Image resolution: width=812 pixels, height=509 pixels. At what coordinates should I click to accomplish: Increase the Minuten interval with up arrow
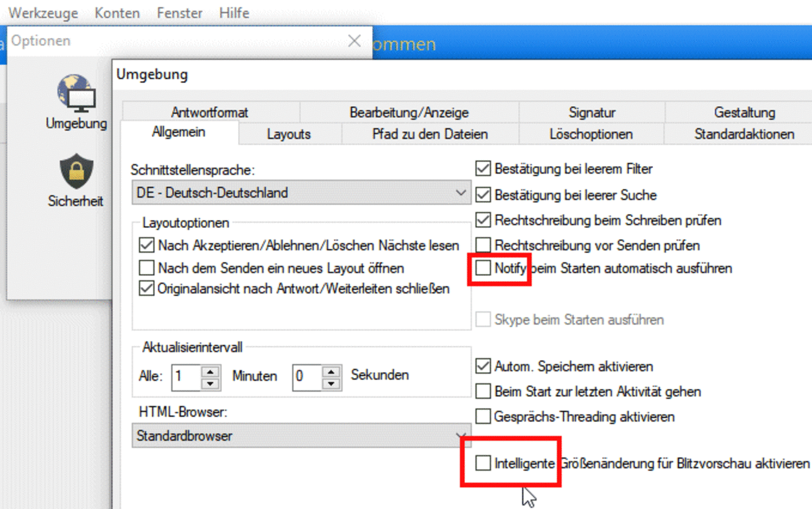tap(210, 372)
